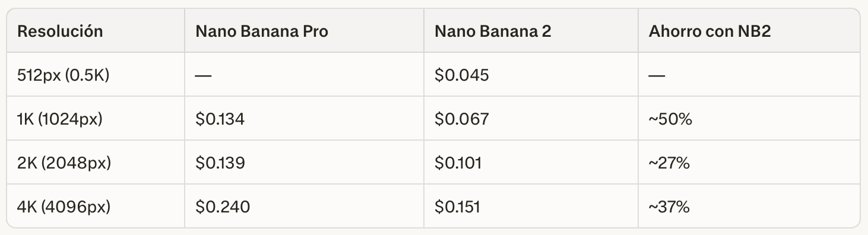
Task: Select the Nano Banana Pro header
Action: click(261, 31)
